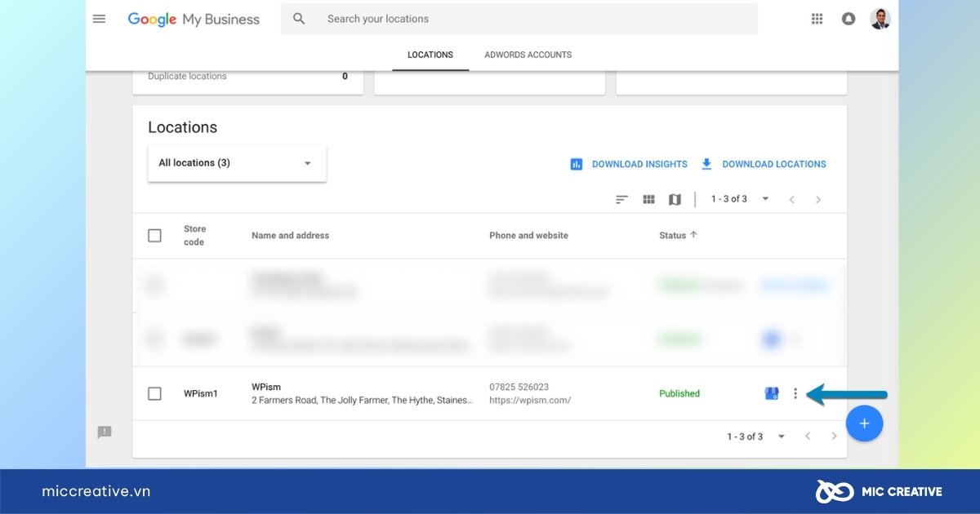Image resolution: width=980 pixels, height=514 pixels.
Task: Click the Name and address column header
Action: click(291, 235)
